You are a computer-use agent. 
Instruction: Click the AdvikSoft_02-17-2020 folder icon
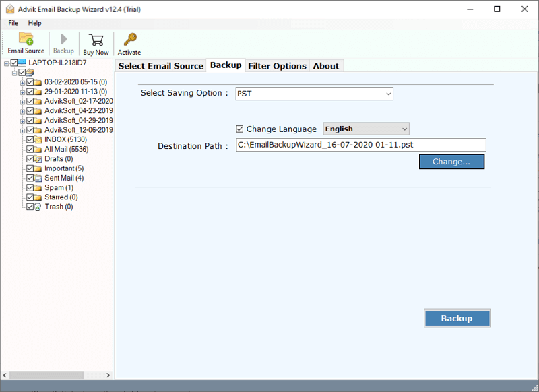(38, 101)
